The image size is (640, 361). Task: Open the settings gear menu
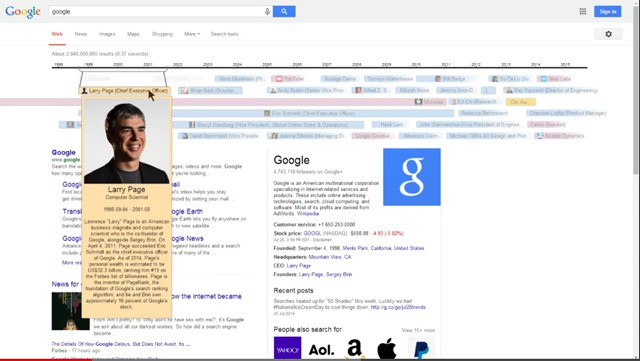608,34
